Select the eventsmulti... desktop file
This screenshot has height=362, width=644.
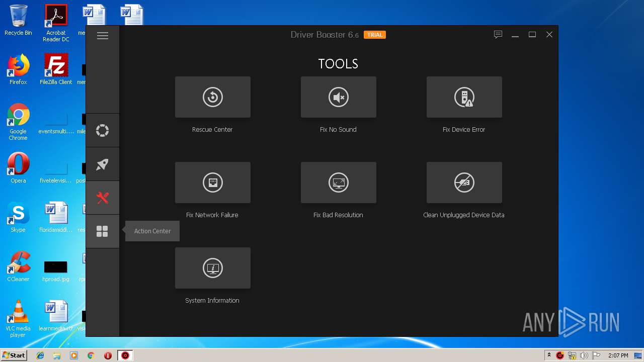click(x=56, y=124)
